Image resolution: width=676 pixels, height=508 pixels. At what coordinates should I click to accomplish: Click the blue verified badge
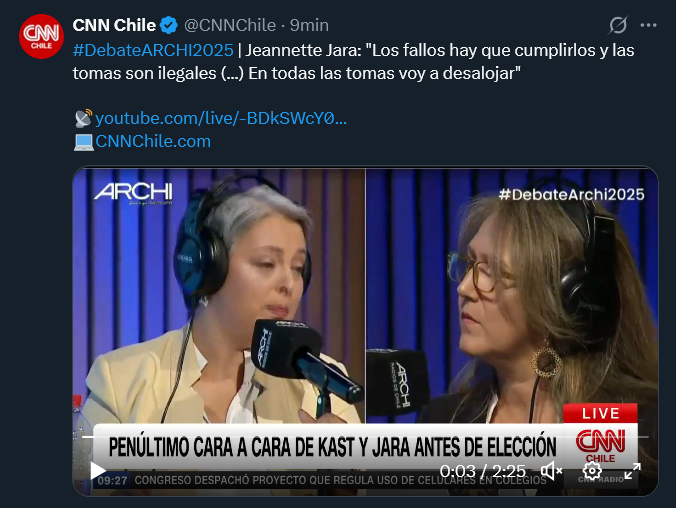pos(169,25)
